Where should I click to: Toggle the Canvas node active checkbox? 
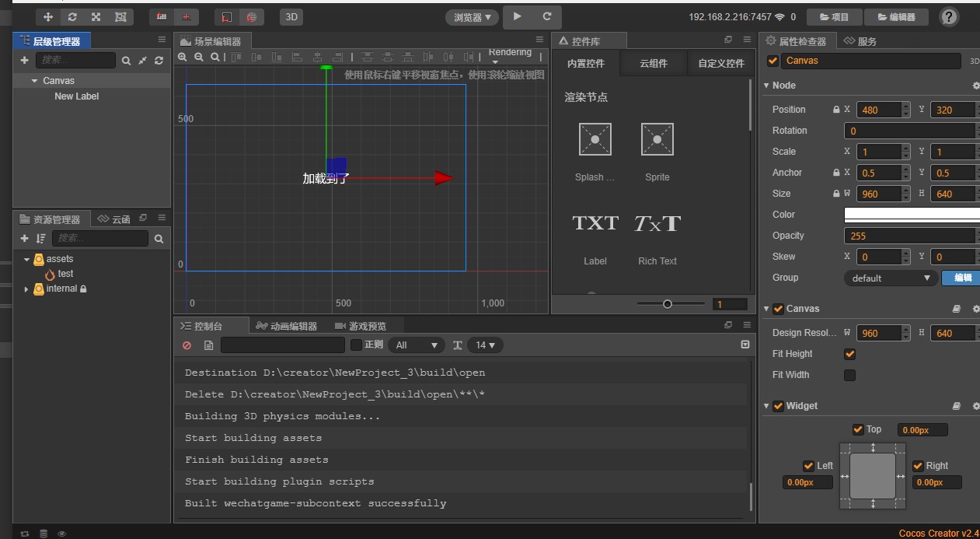click(772, 61)
